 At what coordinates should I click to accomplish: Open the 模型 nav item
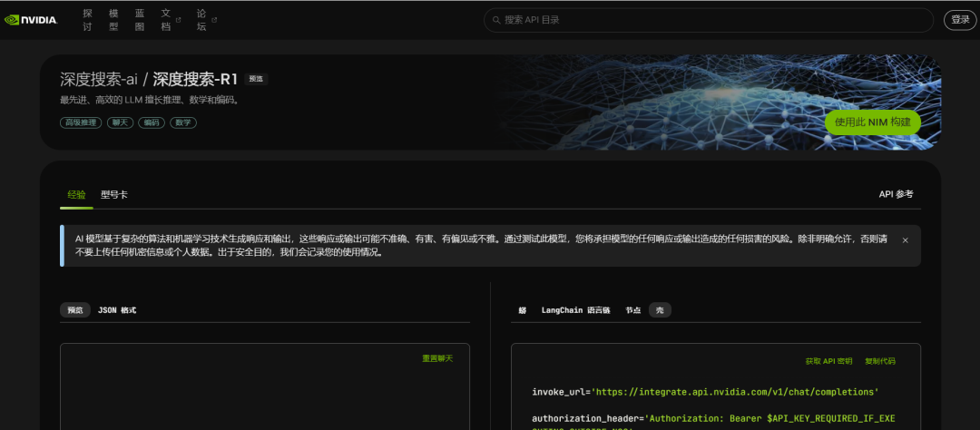113,20
